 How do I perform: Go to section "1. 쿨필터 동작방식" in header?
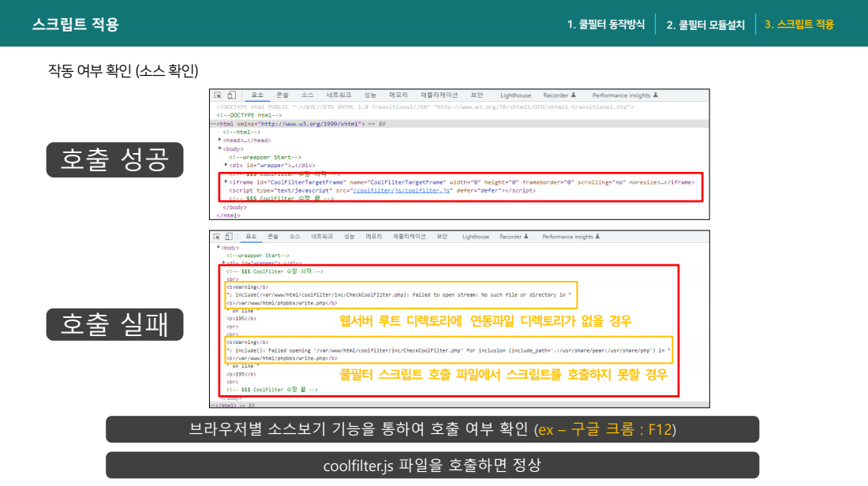pyautogui.click(x=605, y=24)
